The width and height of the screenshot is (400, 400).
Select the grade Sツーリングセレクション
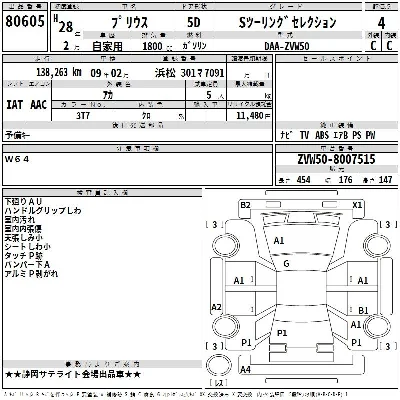[287, 22]
